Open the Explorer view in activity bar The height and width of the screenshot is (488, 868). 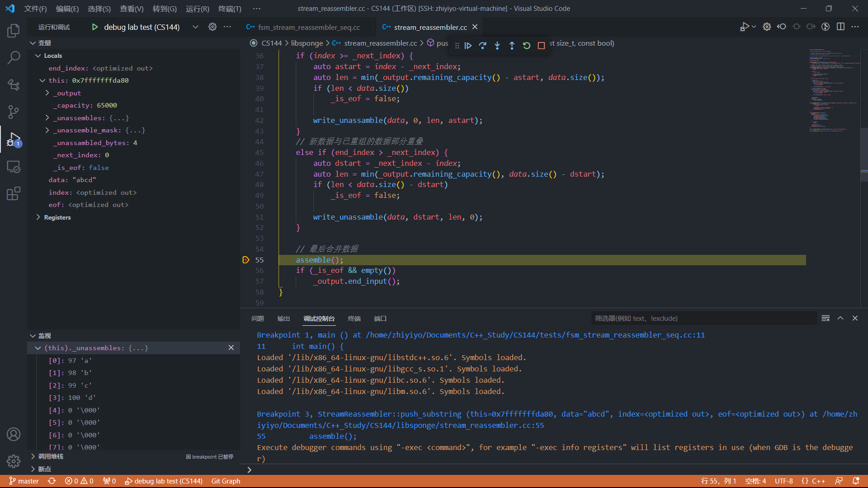pyautogui.click(x=14, y=31)
